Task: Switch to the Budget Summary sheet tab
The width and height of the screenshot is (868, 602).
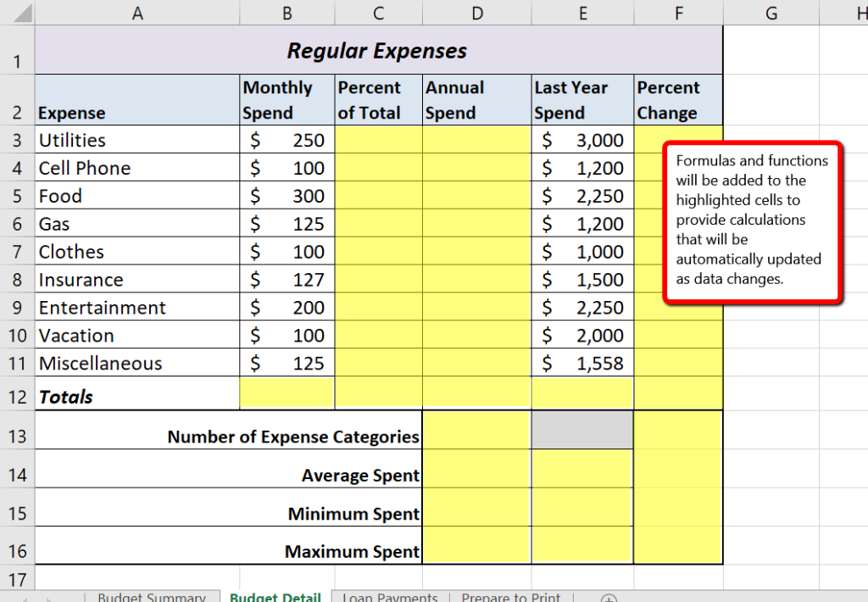Action: pyautogui.click(x=151, y=597)
